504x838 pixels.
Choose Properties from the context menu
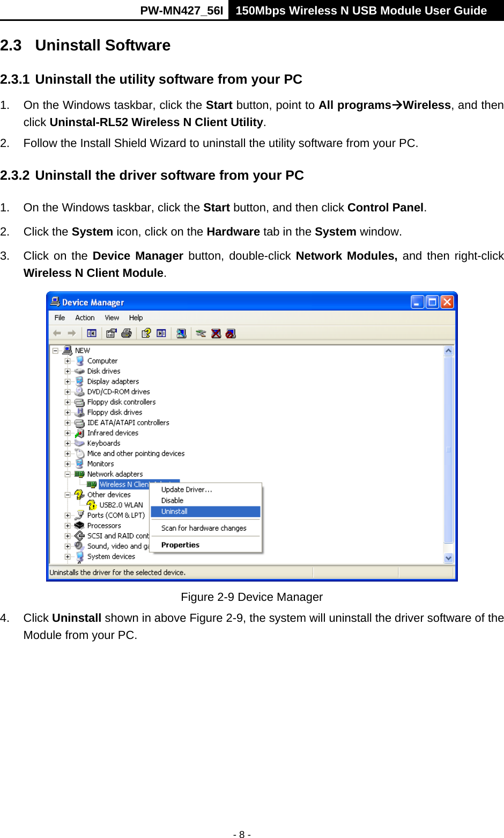tap(206, 545)
